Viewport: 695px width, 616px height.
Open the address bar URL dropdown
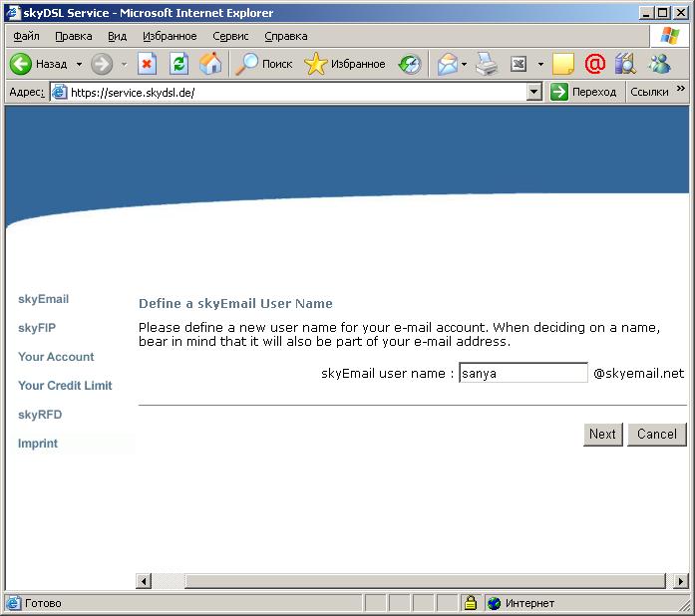(534, 92)
